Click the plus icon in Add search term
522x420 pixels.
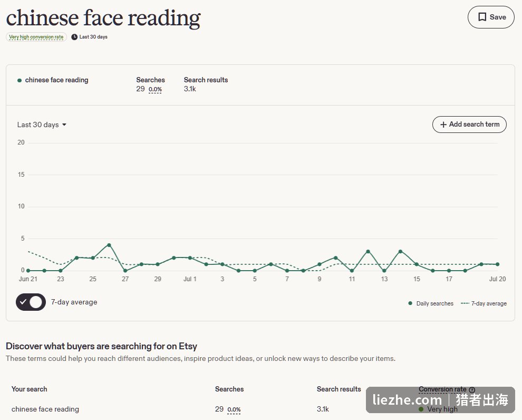pyautogui.click(x=443, y=125)
